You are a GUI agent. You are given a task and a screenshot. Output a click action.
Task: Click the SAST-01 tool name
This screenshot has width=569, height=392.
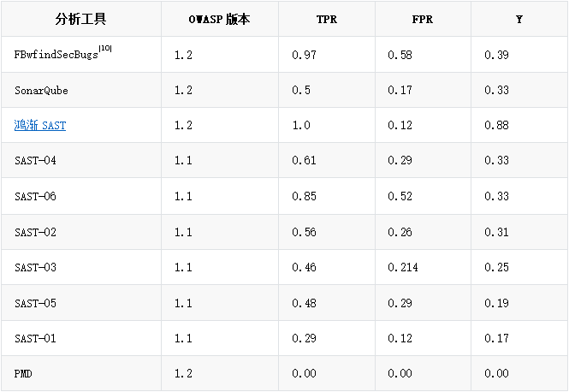coord(35,339)
